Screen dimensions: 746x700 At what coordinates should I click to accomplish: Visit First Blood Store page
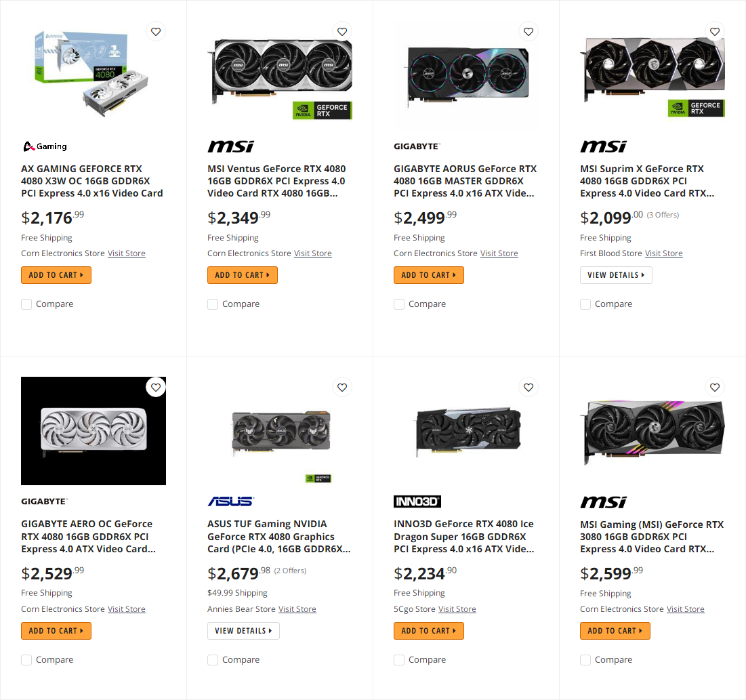click(x=663, y=253)
